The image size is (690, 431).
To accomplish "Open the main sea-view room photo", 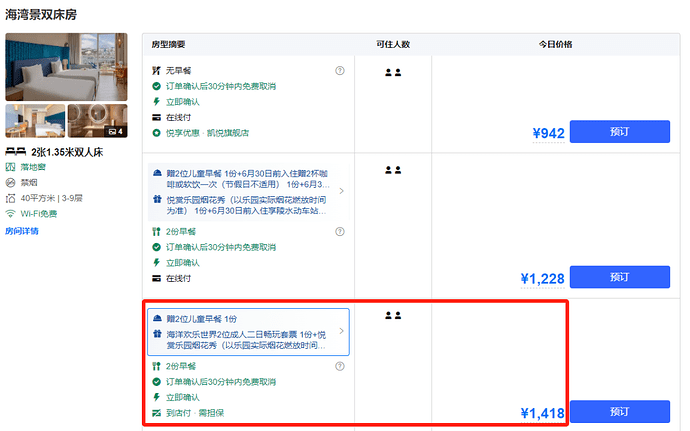I will point(66,67).
